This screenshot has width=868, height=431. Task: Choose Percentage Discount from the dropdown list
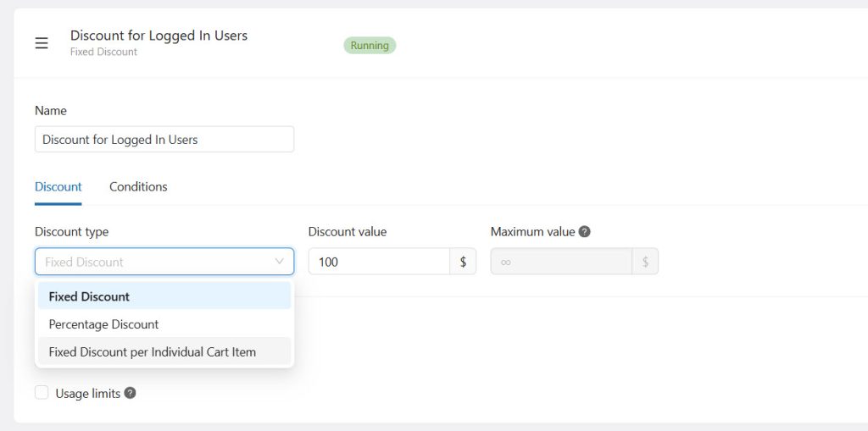103,324
